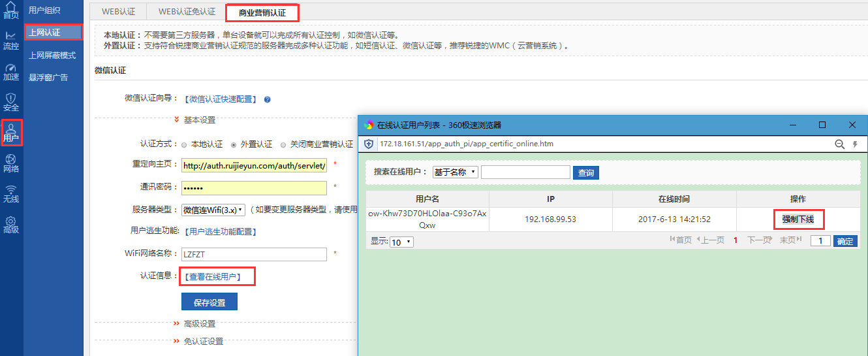This screenshot has height=356, width=868.
Task: Click the blue help question mark icon
Action: point(267,100)
